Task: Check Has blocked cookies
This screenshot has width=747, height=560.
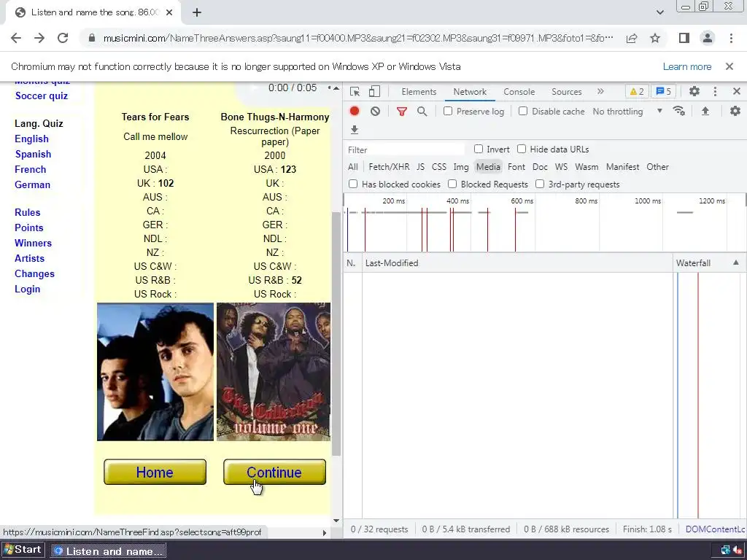Action: click(x=353, y=184)
